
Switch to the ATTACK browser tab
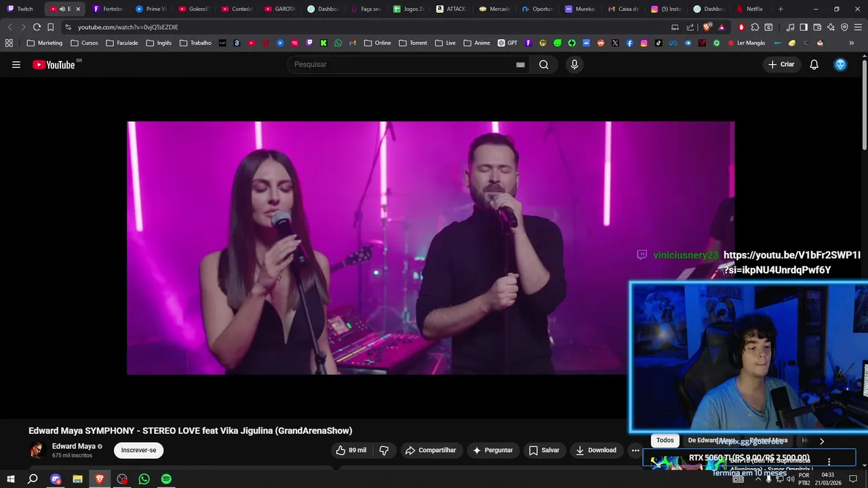click(x=451, y=9)
